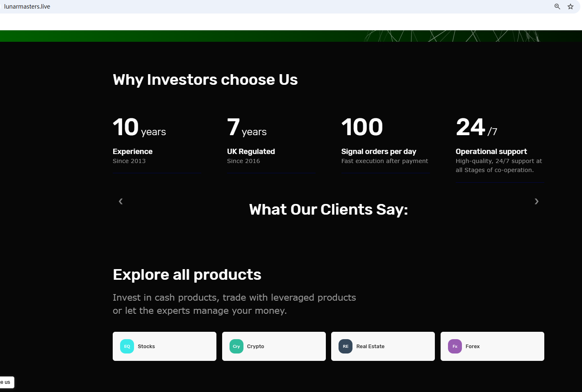
Task: Click the Explore all products heading
Action: click(x=187, y=274)
